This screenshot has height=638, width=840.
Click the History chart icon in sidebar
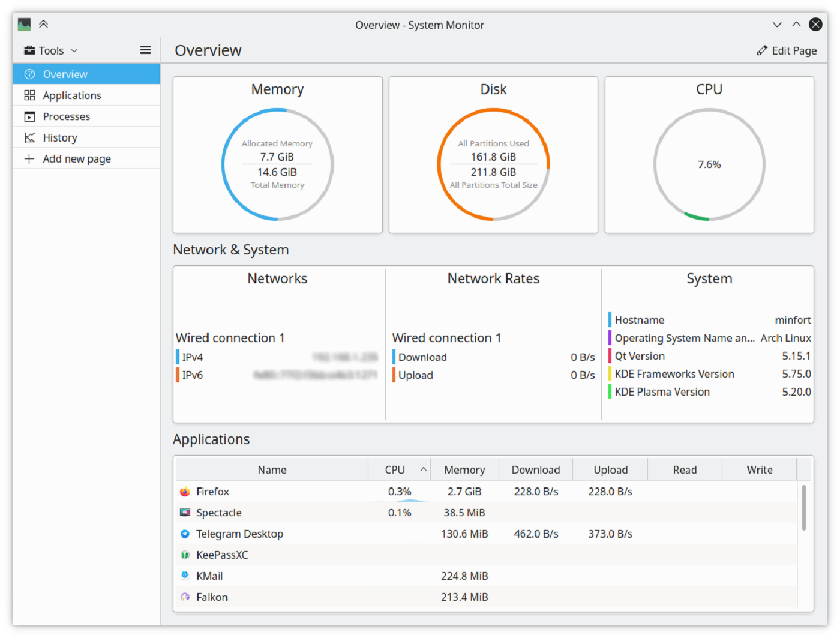pyautogui.click(x=29, y=137)
